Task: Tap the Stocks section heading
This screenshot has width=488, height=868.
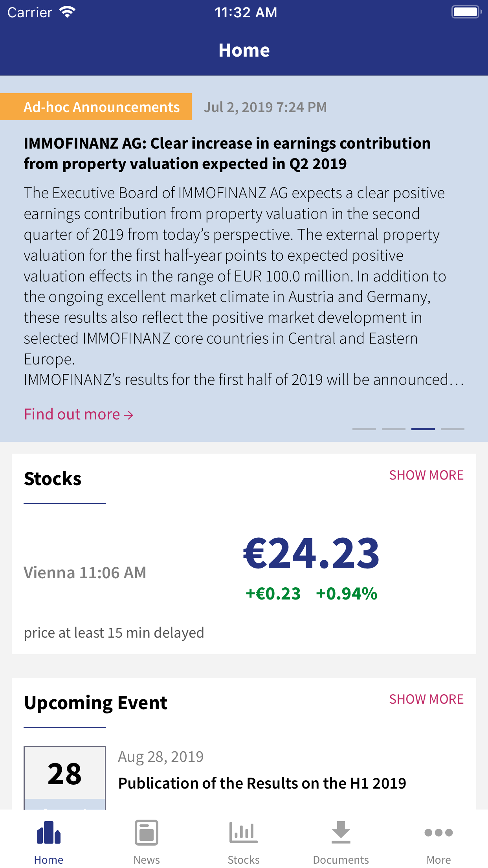Action: [x=53, y=479]
